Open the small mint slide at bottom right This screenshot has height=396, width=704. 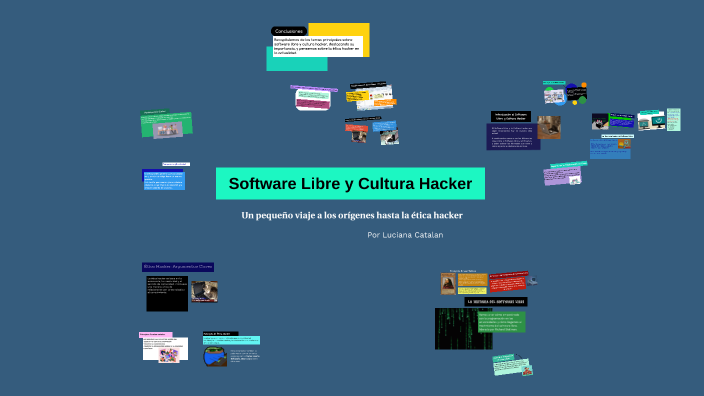(x=512, y=365)
